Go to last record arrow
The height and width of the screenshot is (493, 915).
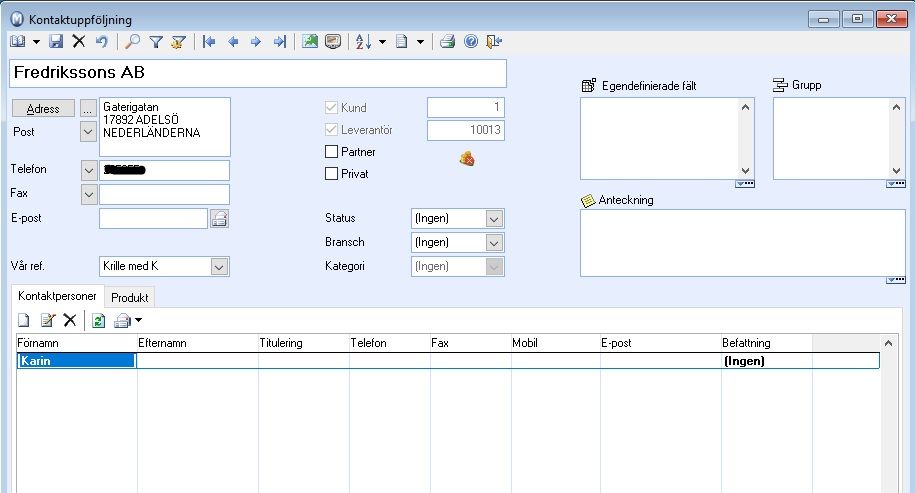[279, 42]
